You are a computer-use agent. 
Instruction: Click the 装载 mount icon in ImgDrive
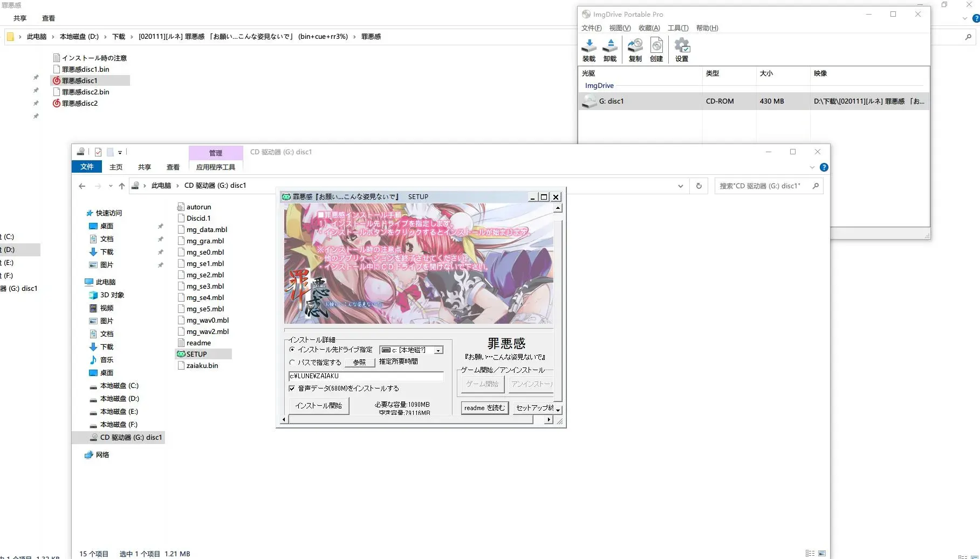pos(589,50)
